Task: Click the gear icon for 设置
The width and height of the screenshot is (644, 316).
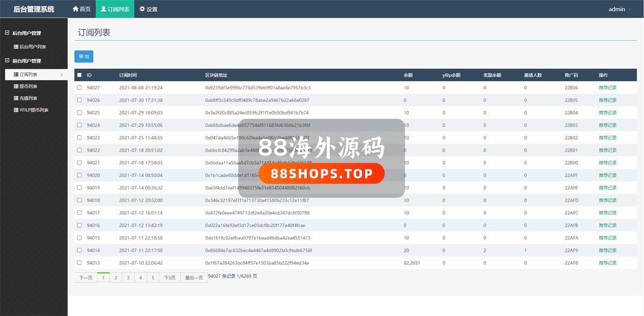Action: tap(142, 9)
